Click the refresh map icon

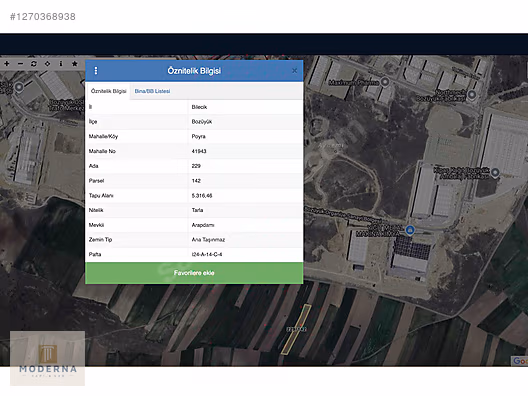(x=34, y=64)
